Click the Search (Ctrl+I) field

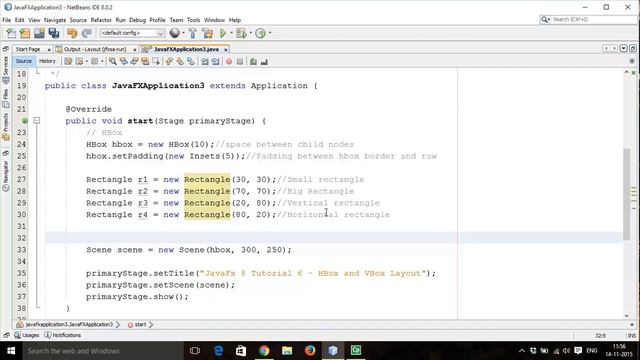click(588, 19)
